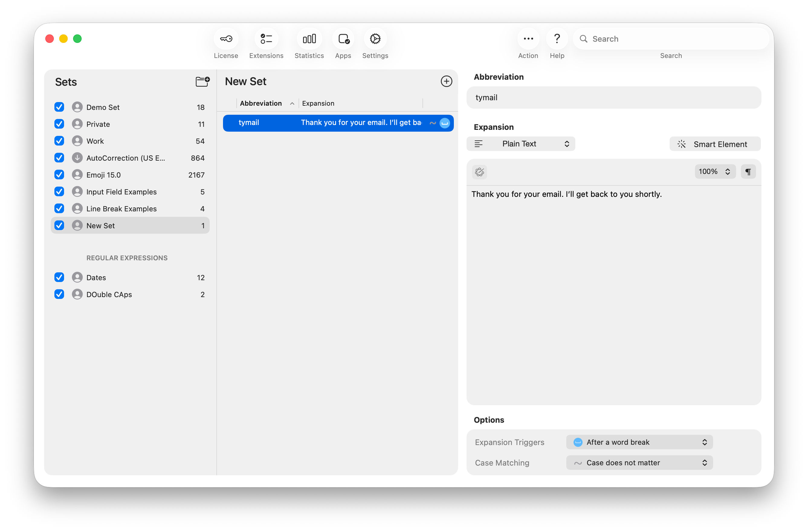The height and width of the screenshot is (532, 808).
Task: Select the tymail abbreviation row
Action: tap(338, 123)
